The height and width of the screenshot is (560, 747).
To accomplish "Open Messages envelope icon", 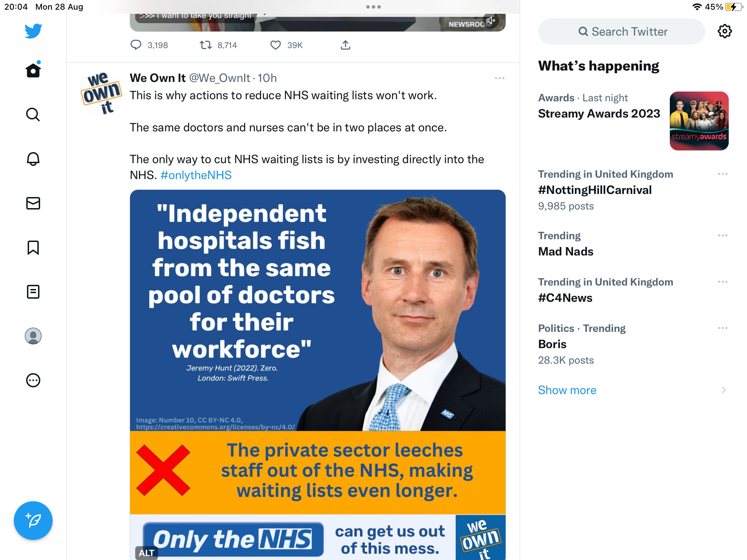I will click(33, 203).
